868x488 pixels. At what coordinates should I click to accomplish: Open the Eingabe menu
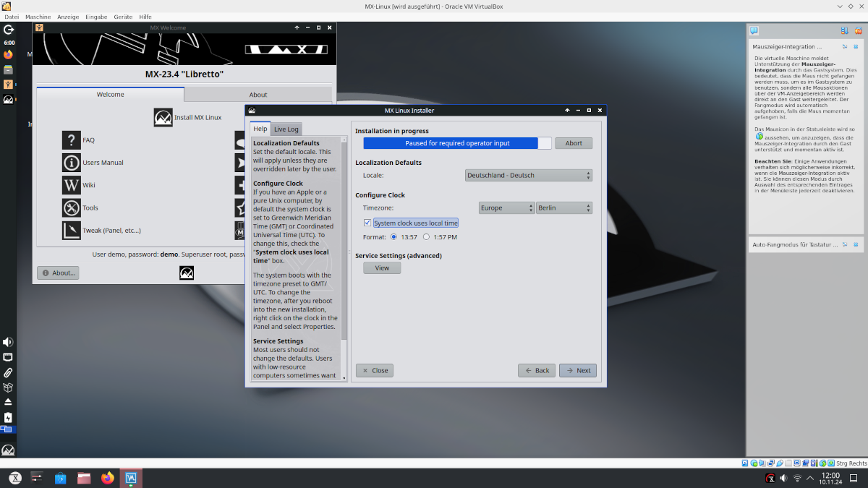96,17
